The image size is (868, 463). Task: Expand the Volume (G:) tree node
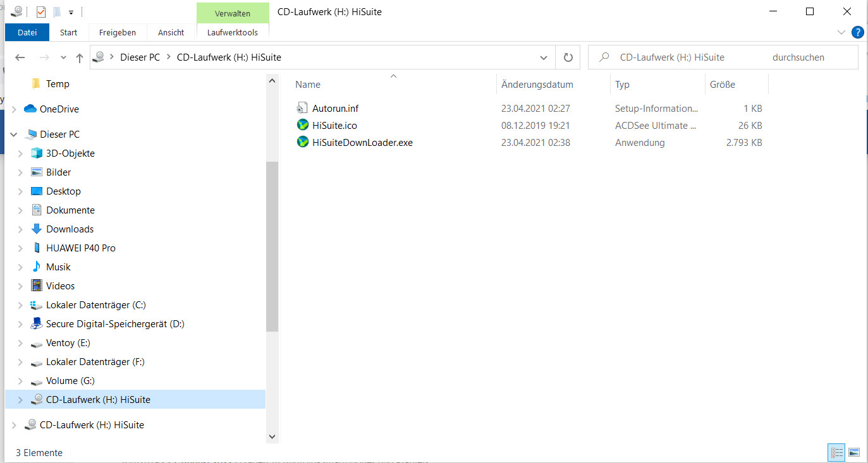click(x=20, y=380)
